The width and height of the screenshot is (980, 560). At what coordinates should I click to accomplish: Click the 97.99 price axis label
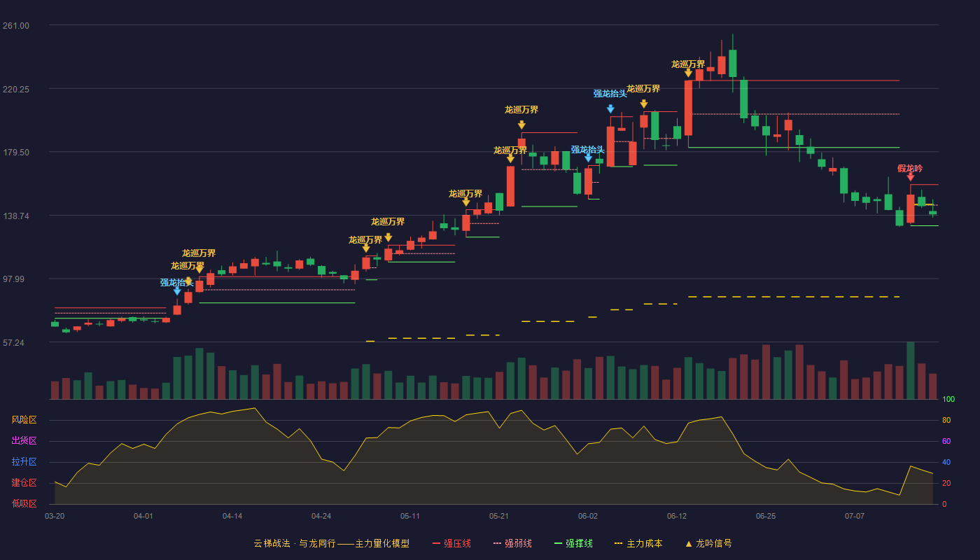[16, 279]
